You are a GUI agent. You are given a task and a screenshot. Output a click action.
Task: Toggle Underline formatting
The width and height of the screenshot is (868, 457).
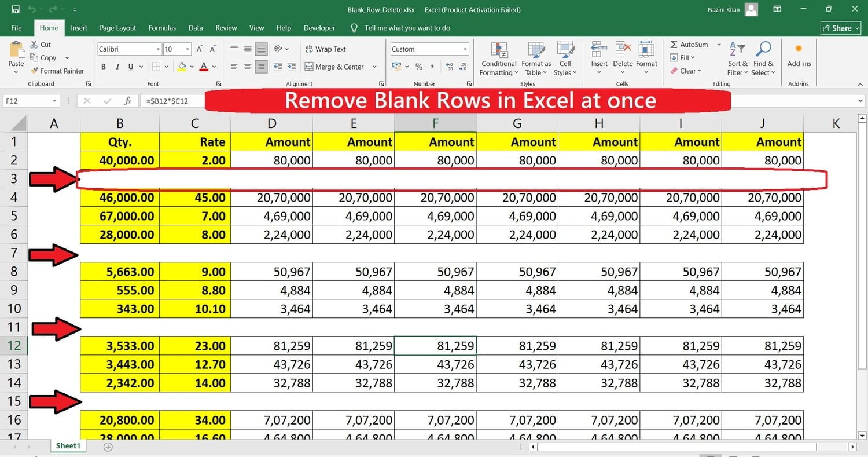point(131,67)
